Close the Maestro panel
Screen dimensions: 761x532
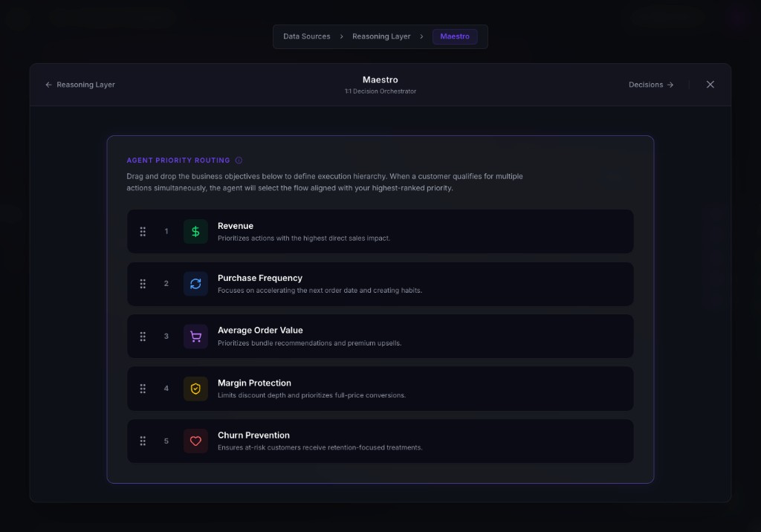tap(710, 85)
